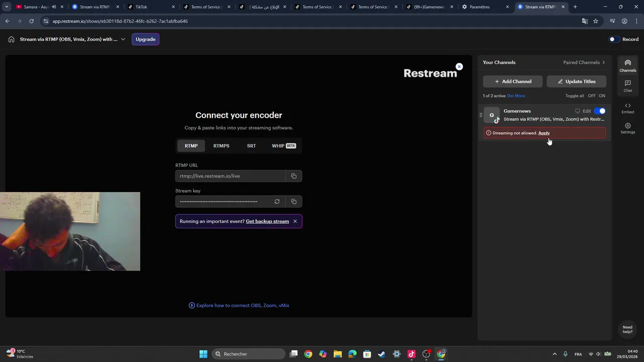Turn all channels OFF
Image resolution: width=644 pixels, height=362 pixels.
(592, 96)
